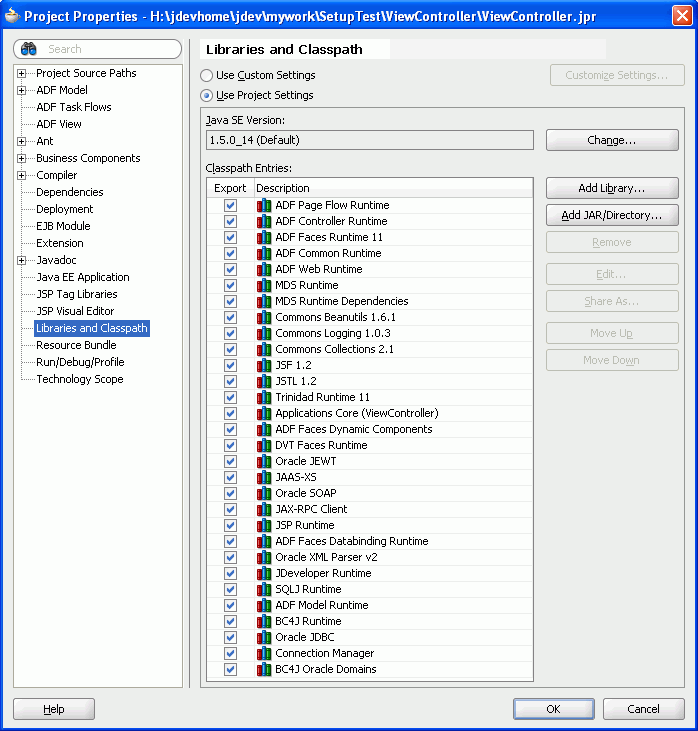
Task: Click the Add Library... button
Action: [612, 188]
